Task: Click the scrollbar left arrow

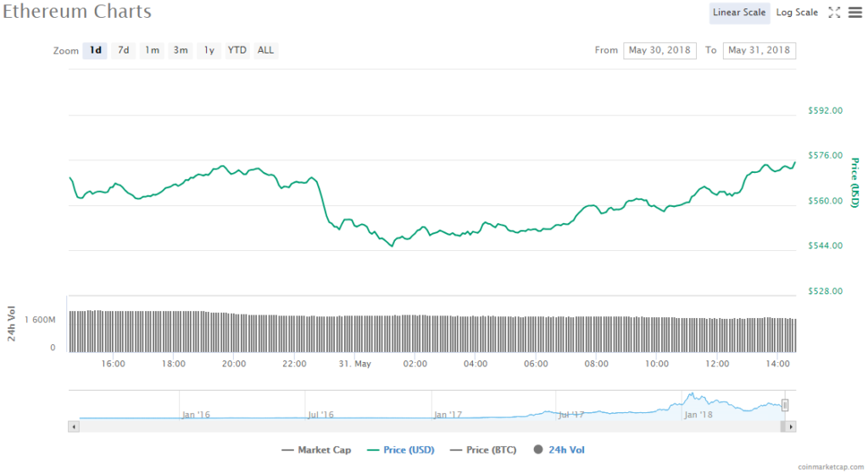Action: 74,427
